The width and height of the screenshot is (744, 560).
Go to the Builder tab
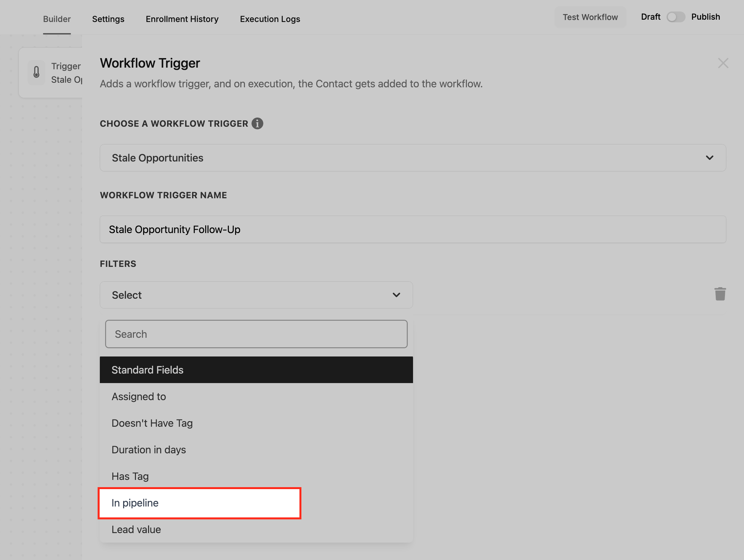pos(57,19)
